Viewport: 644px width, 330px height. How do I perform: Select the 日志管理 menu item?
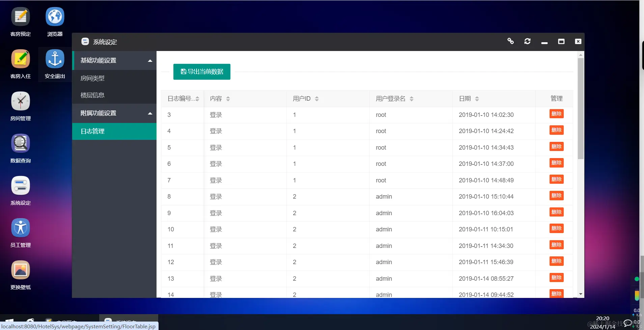pos(114,131)
